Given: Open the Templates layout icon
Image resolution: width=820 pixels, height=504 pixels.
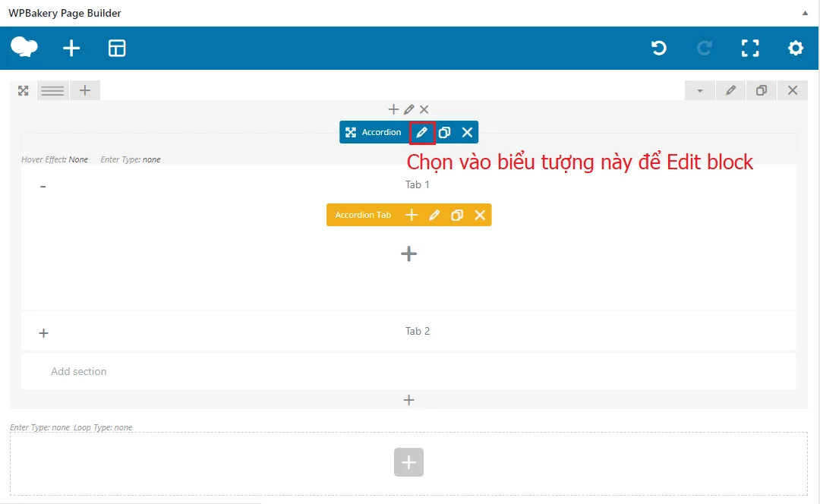Looking at the screenshot, I should click(117, 49).
